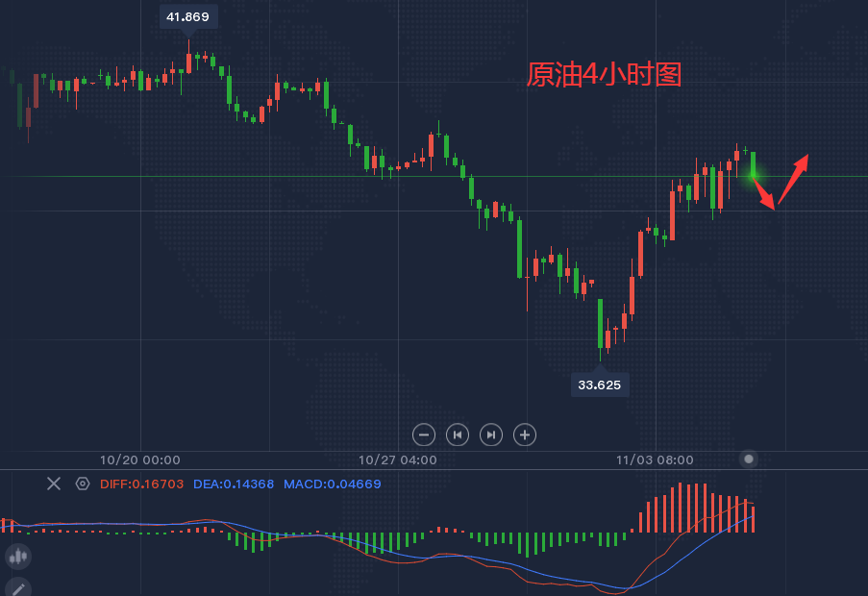This screenshot has height=596, width=868.
Task: Select the DIFF:0.16703 indicator value
Action: click(141, 484)
